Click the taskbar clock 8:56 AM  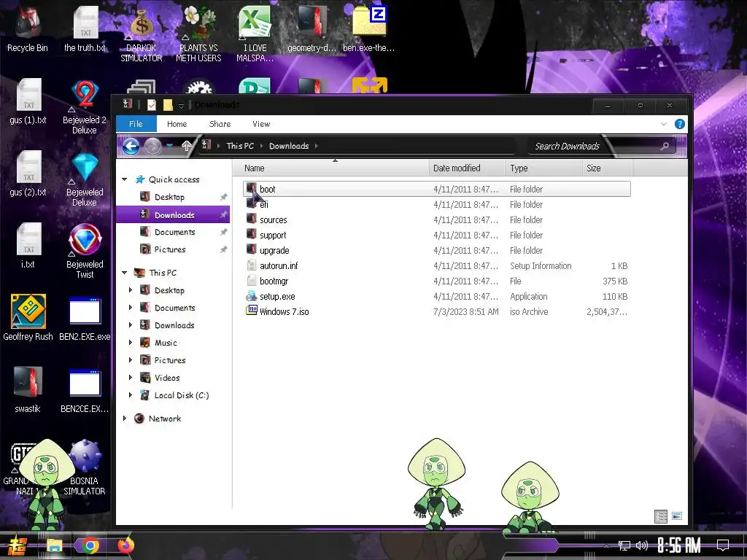(x=679, y=545)
